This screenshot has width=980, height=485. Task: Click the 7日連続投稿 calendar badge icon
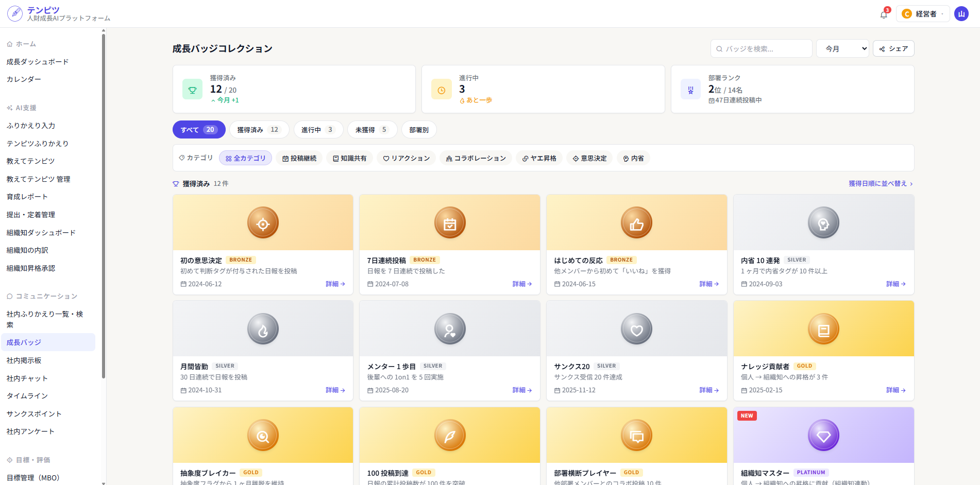coord(450,223)
